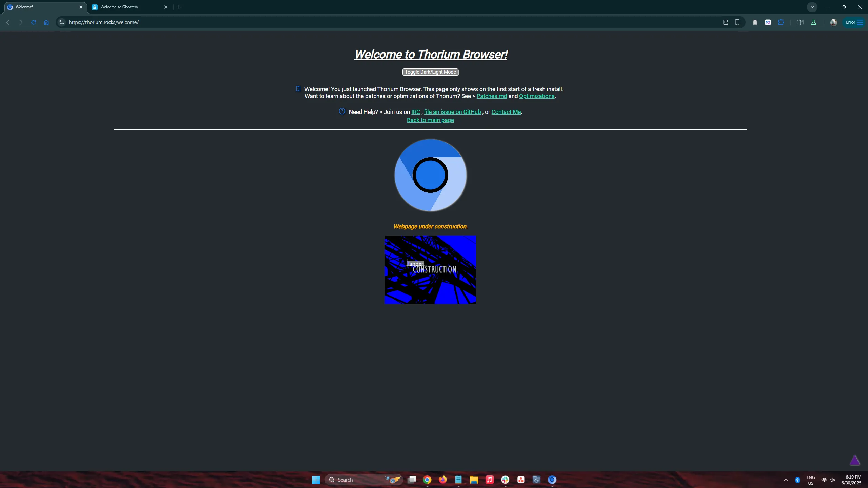The height and width of the screenshot is (488, 868).
Task: Reload the current page
Action: [x=34, y=22]
